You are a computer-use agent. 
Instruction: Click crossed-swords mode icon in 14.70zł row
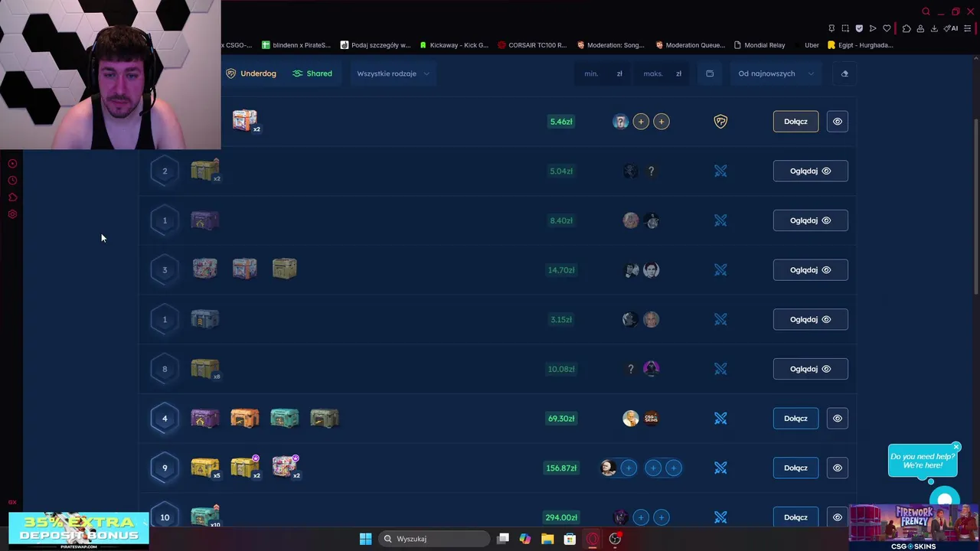point(720,269)
